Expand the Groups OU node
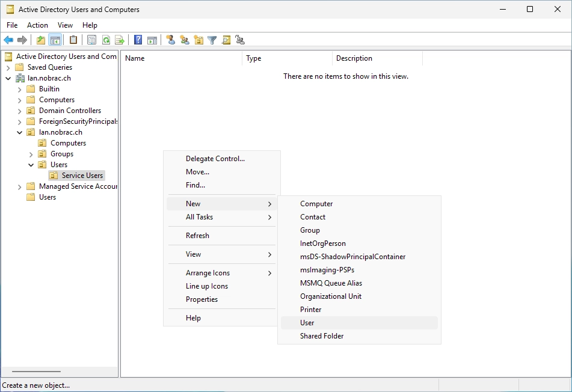572x392 pixels. click(x=31, y=154)
